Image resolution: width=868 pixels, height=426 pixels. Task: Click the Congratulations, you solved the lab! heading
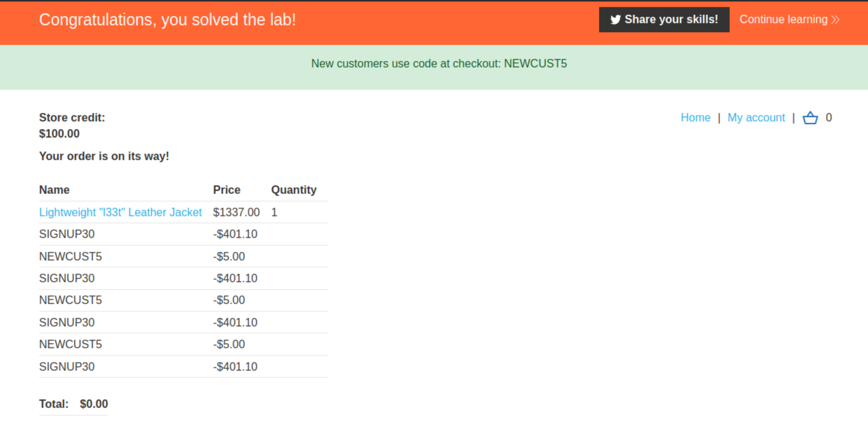(167, 20)
